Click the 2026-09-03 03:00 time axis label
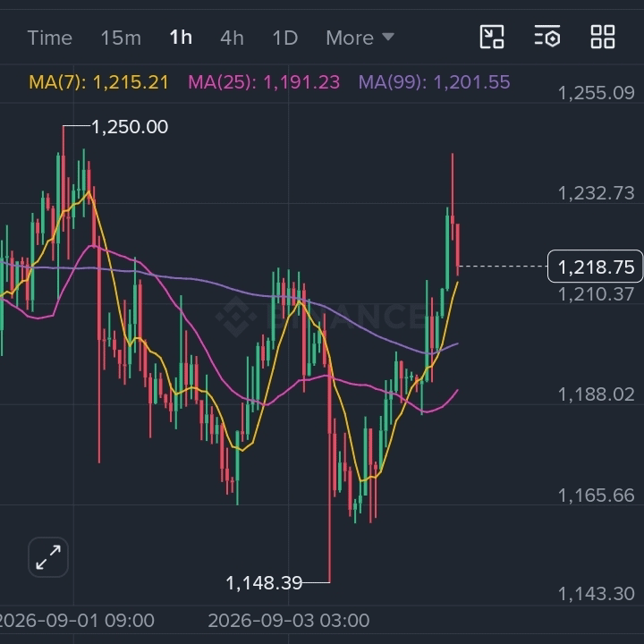 pos(289,621)
